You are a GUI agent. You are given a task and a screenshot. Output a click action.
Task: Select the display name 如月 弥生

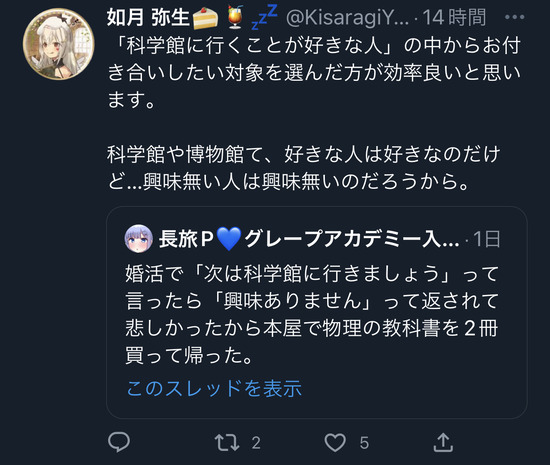(x=148, y=18)
